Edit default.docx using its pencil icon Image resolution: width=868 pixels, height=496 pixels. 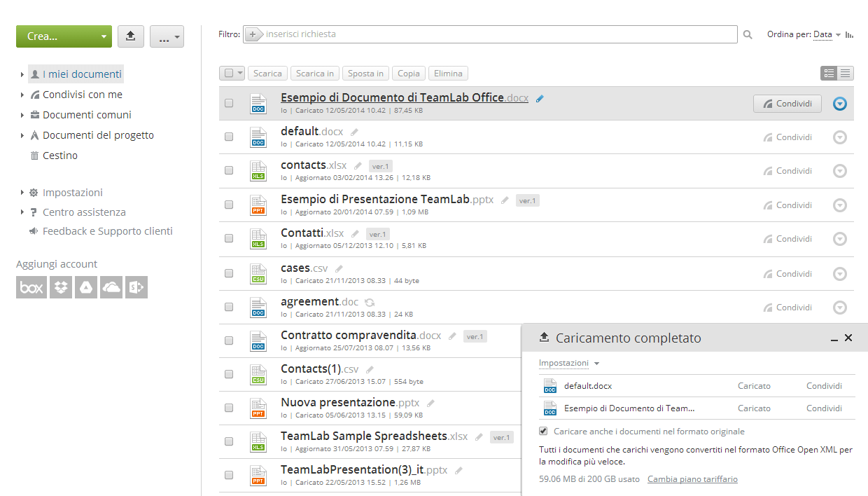click(354, 132)
